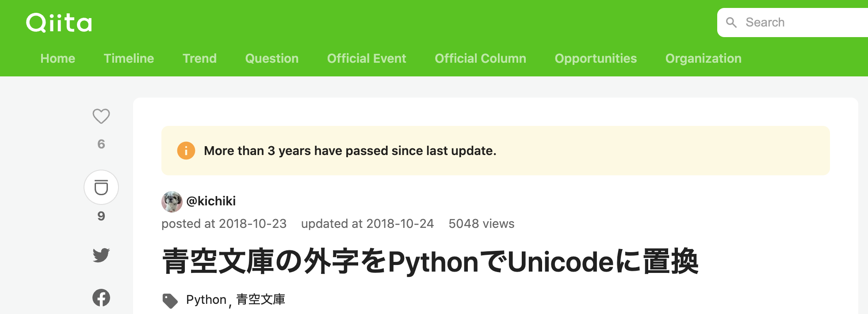
Task: Go to the Organization tab
Action: pos(704,58)
